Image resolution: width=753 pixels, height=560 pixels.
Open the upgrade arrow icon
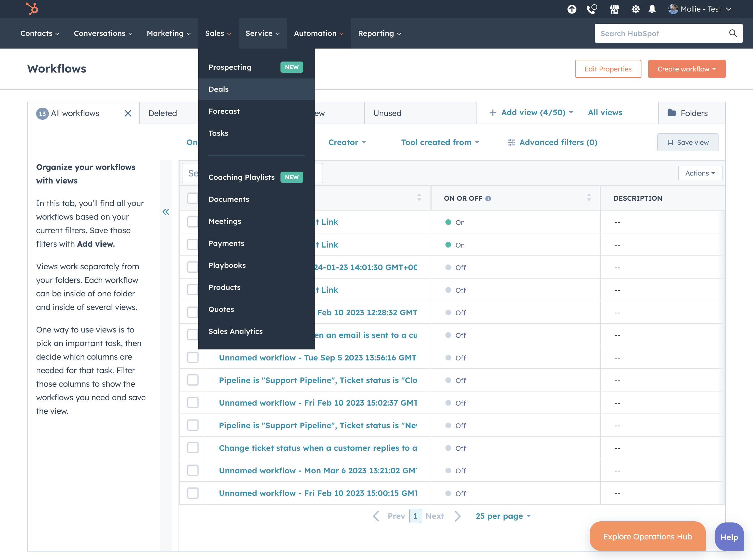pyautogui.click(x=572, y=9)
